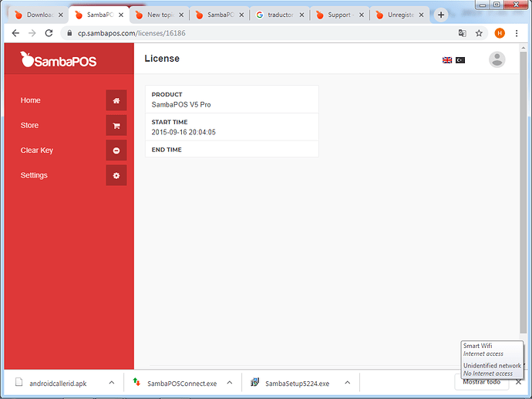Click the END TIME label
532x399 pixels.
167,150
